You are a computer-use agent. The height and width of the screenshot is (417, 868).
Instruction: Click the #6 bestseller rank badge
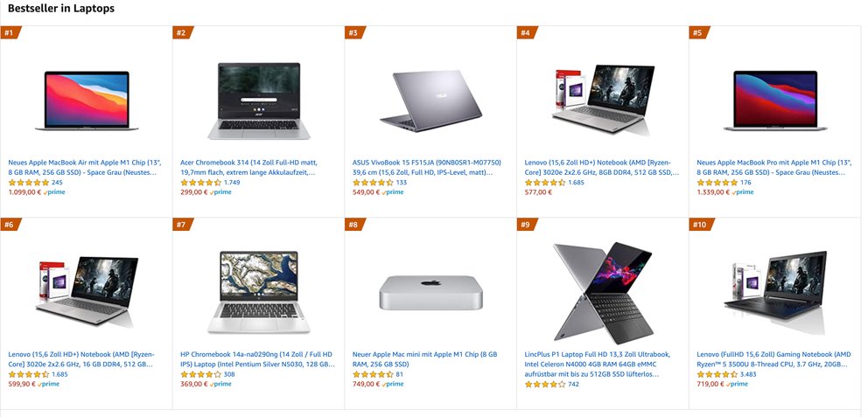pos(10,225)
